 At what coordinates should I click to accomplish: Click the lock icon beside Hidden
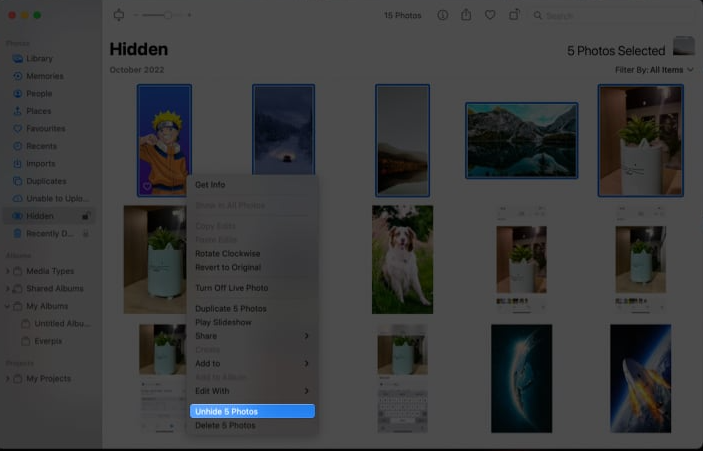[86, 216]
